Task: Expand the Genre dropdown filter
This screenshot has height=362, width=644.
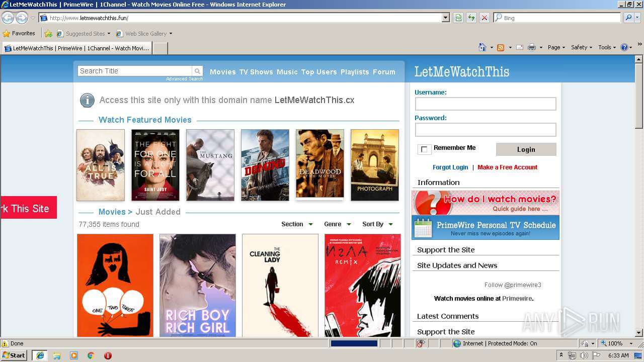Action: (x=338, y=224)
